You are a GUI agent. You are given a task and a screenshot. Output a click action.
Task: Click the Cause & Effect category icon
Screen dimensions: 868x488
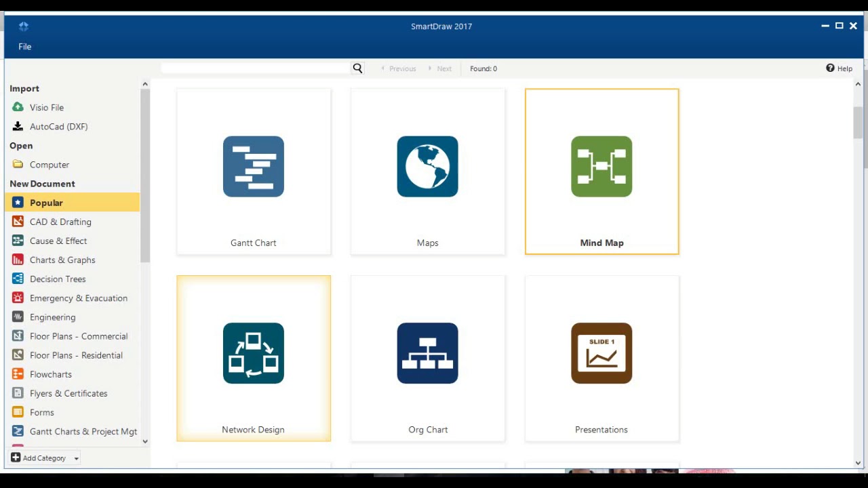pos(18,241)
